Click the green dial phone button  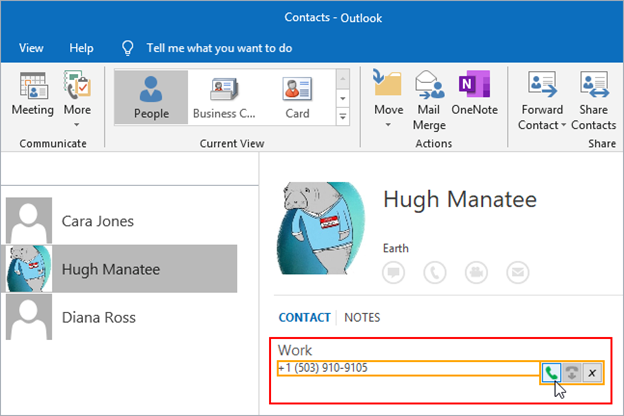(551, 373)
